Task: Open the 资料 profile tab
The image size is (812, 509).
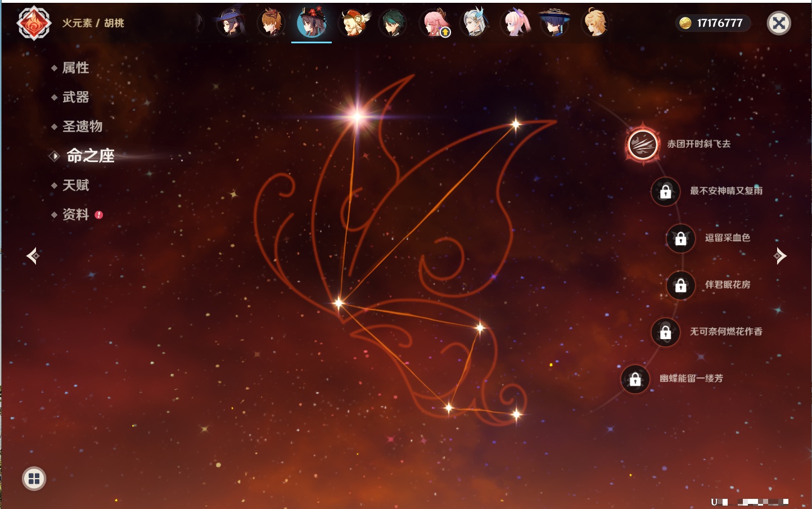Action: click(75, 214)
